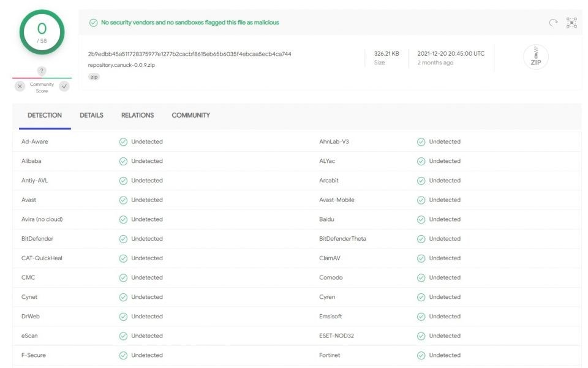Screen dimensions: 588x368
Task: Click the 326.21 KB size value
Action: point(386,54)
